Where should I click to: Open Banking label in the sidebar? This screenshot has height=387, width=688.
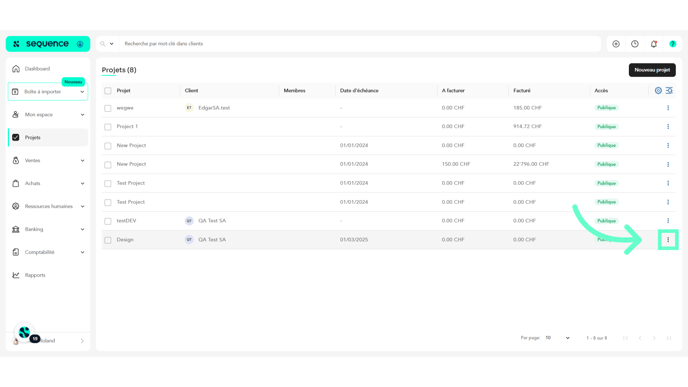click(34, 229)
